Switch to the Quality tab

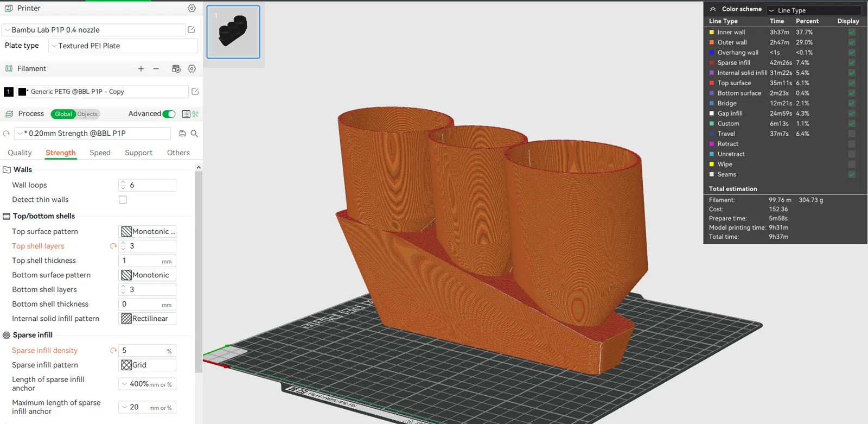coord(20,153)
